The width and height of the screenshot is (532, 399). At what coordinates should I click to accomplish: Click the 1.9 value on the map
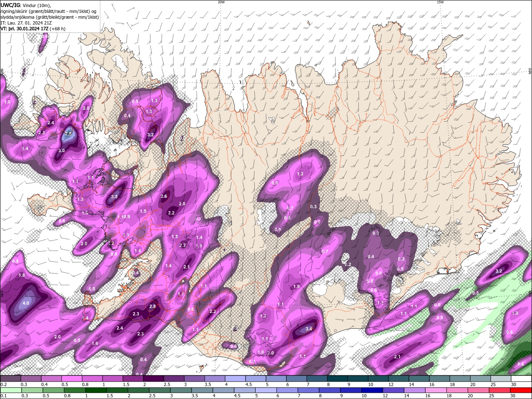(x=296, y=286)
